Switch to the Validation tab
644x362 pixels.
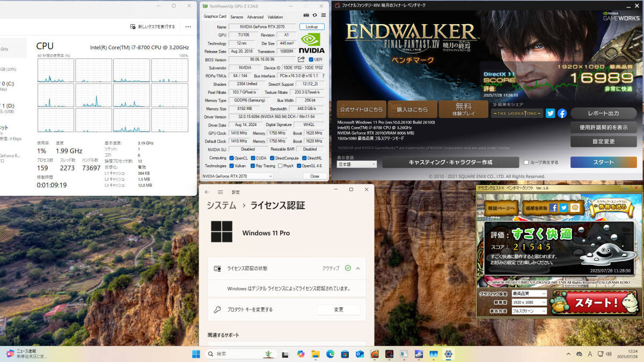tap(275, 17)
